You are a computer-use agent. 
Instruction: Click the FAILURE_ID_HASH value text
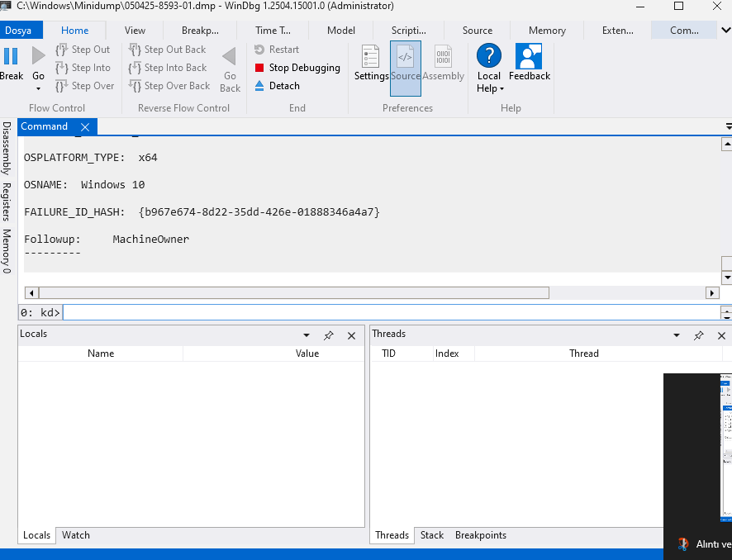coord(259,212)
